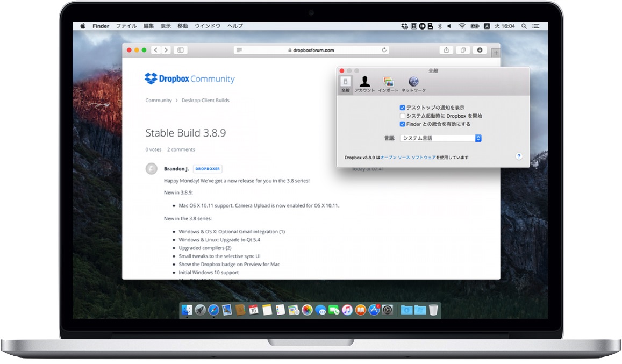Switch to the ネットワーク preferences tab

click(x=414, y=84)
